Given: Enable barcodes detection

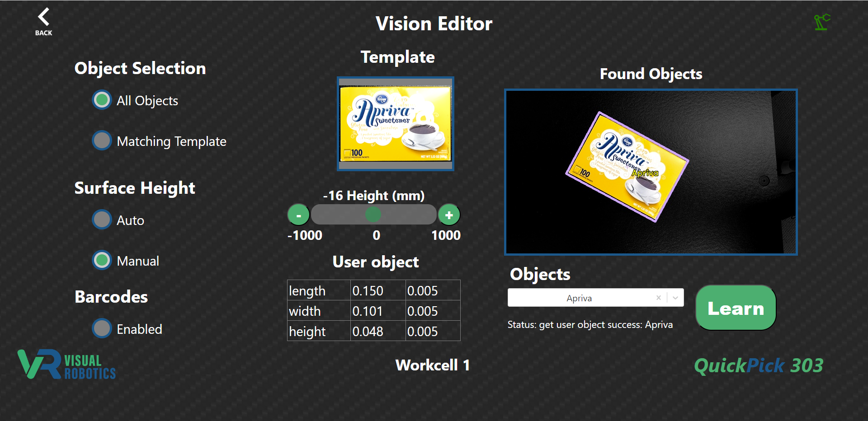Looking at the screenshot, I should (102, 328).
